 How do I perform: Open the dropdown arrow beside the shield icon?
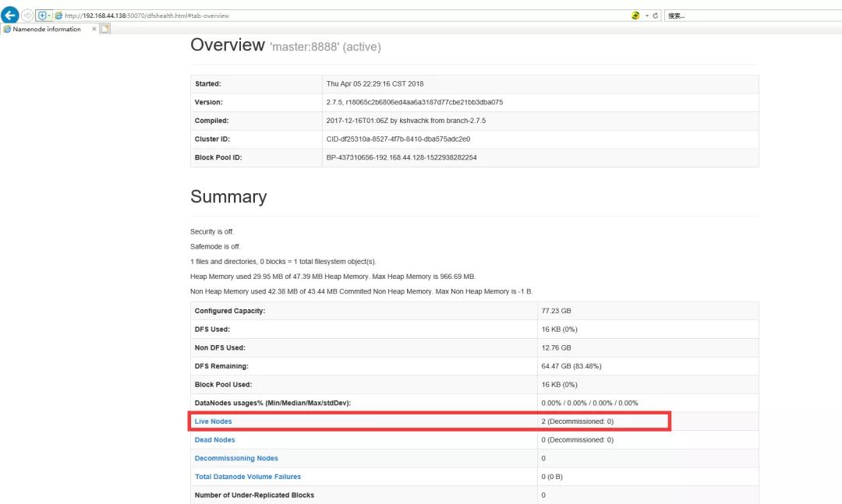49,16
